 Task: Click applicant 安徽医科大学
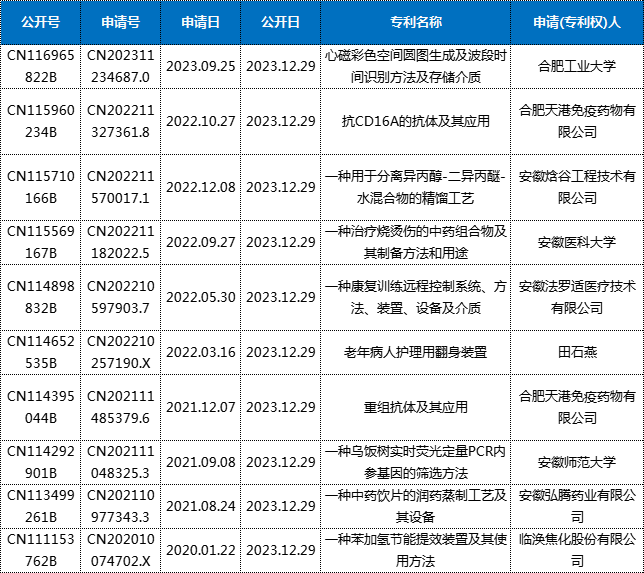point(577,242)
